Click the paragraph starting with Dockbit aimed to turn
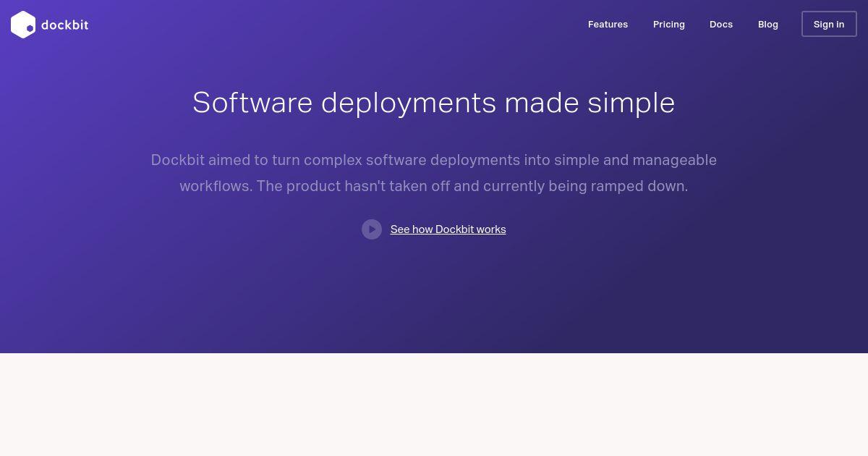 tap(434, 173)
